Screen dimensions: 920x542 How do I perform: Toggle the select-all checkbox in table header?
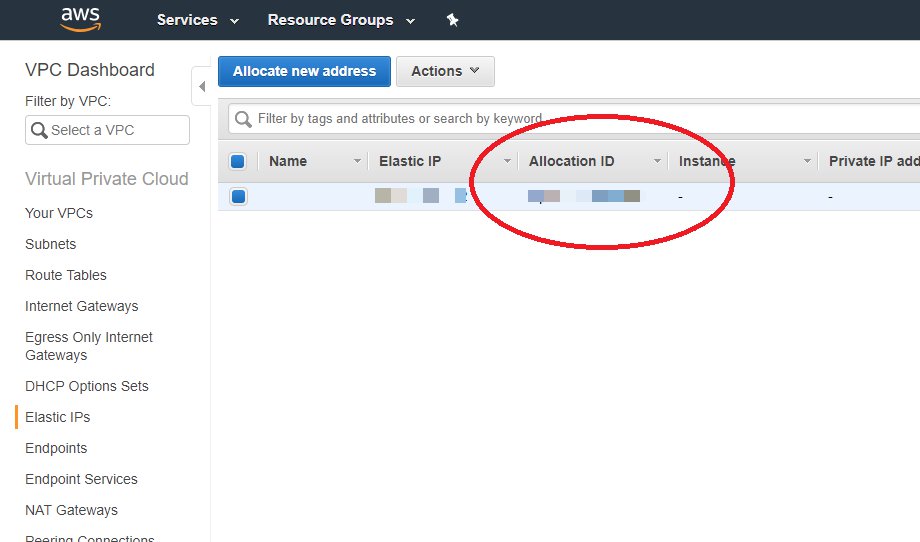pyautogui.click(x=238, y=161)
